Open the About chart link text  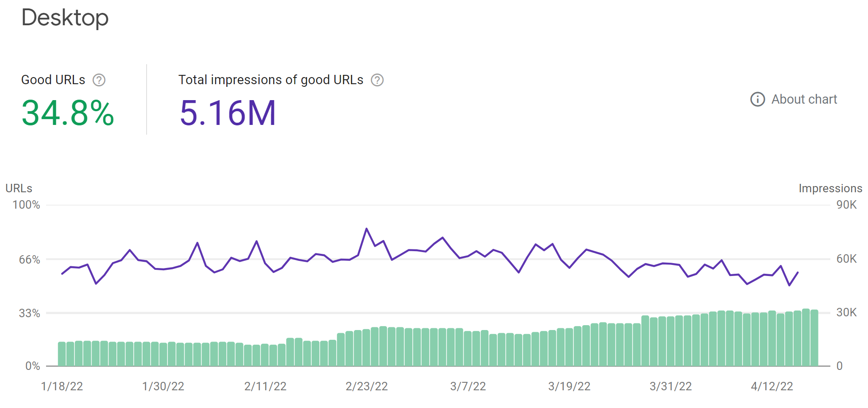[x=804, y=99]
